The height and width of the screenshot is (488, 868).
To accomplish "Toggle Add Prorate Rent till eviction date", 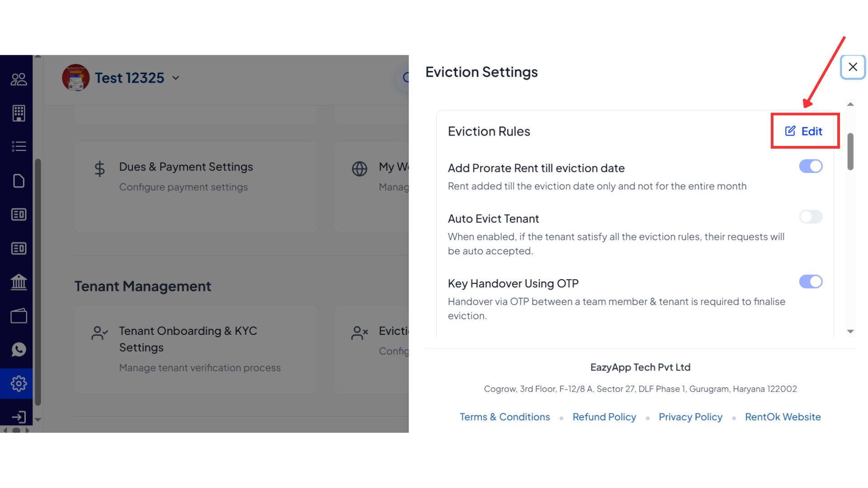I will (x=811, y=166).
